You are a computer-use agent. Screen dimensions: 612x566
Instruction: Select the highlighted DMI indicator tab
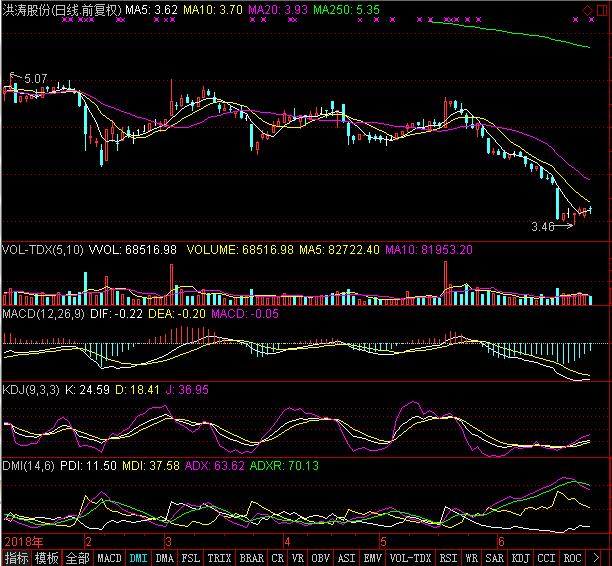139,558
